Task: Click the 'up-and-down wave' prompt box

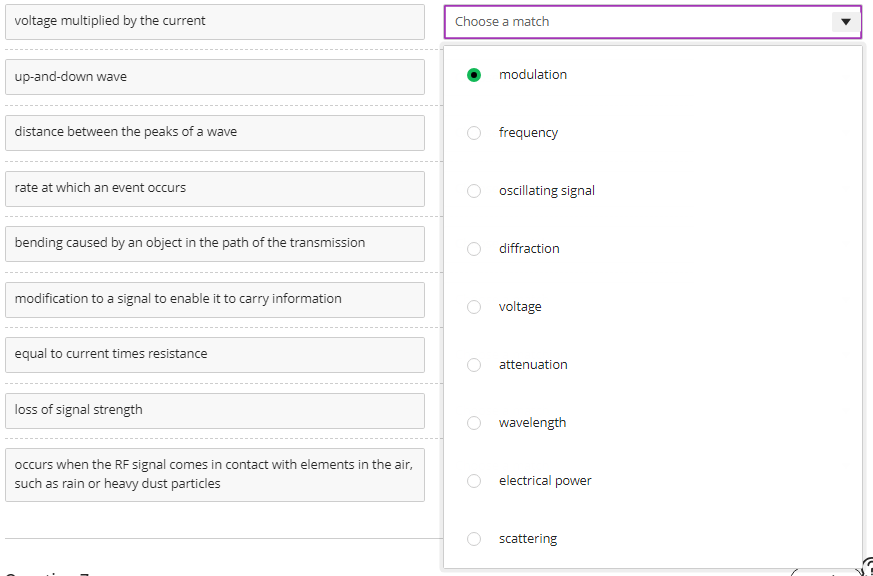Action: [x=214, y=77]
